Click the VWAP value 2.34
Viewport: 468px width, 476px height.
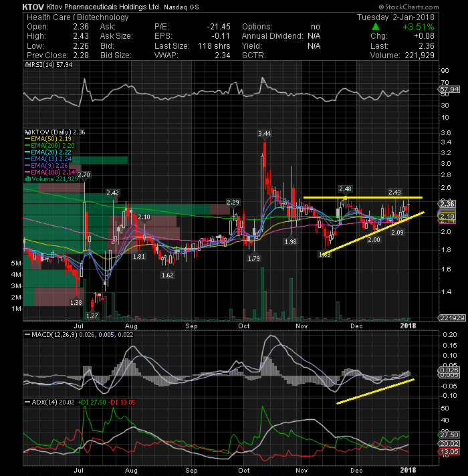[223, 55]
